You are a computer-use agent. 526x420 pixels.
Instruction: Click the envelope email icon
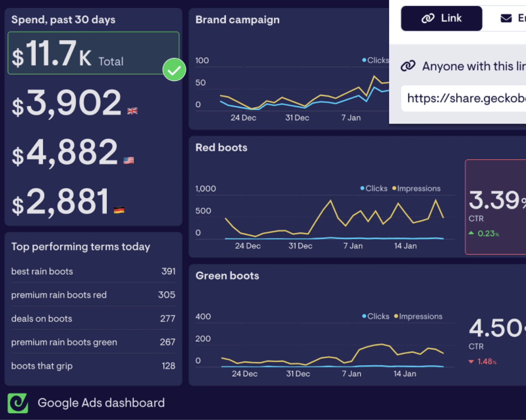tap(506, 18)
